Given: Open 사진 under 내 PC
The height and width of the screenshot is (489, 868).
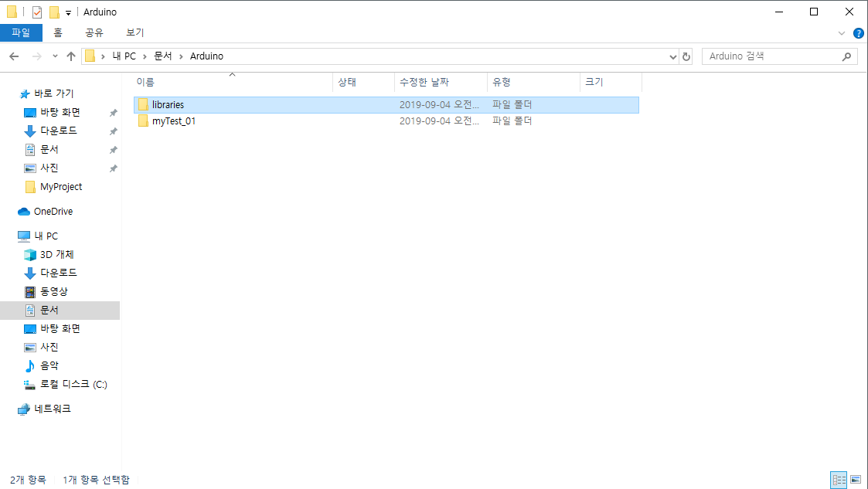Looking at the screenshot, I should point(49,347).
